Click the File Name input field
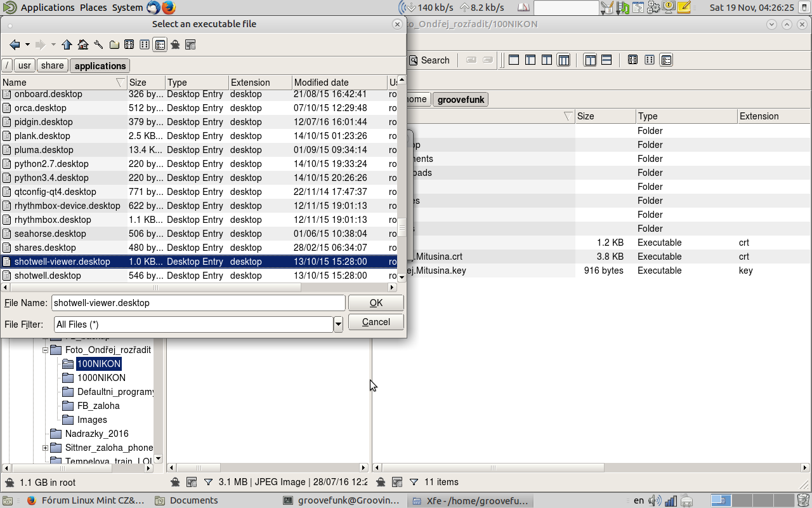Viewport: 812px width, 508px height. pyautogui.click(x=198, y=303)
